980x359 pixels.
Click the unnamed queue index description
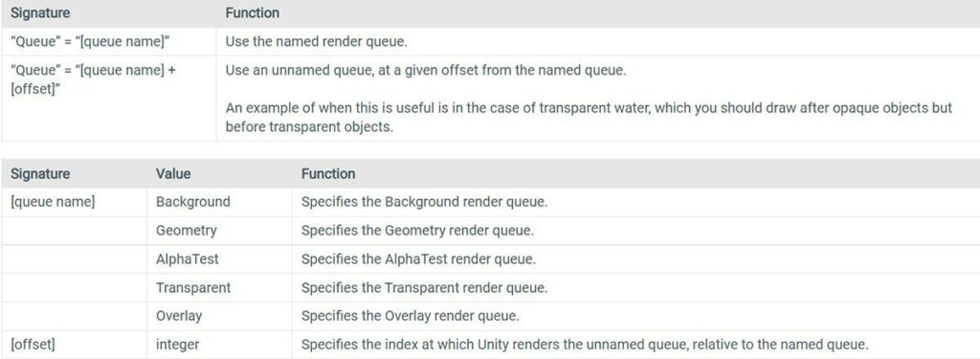(x=585, y=345)
